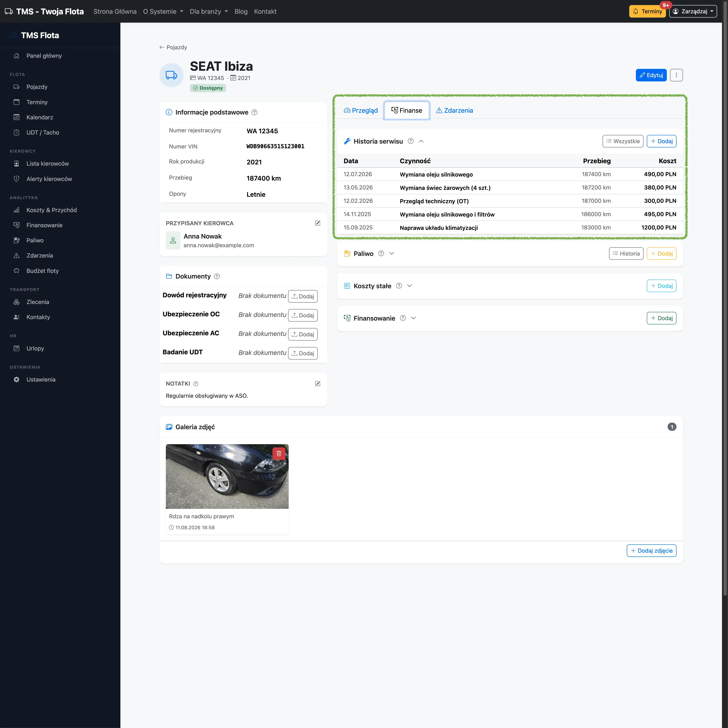Add a Koszty stałe entry with Dodaj
The height and width of the screenshot is (728, 728).
(662, 286)
